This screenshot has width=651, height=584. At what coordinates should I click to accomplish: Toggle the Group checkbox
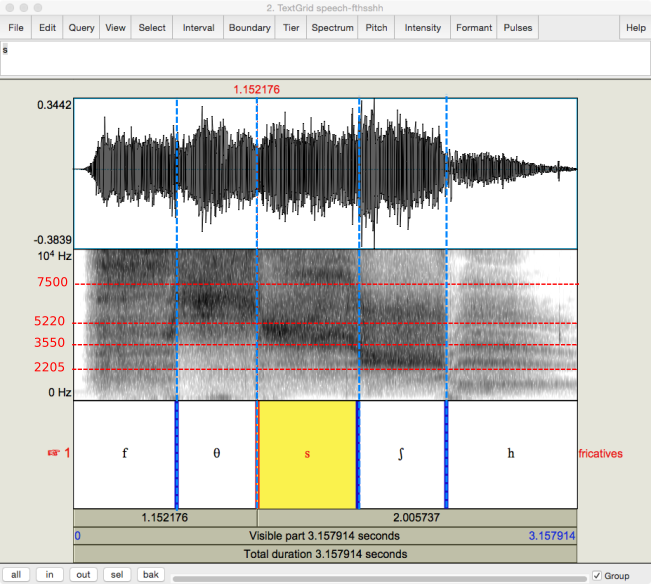tap(597, 576)
